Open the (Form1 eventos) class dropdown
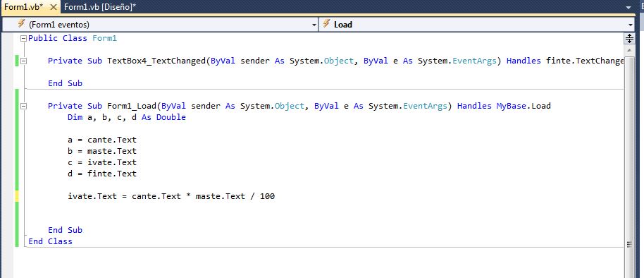The height and width of the screenshot is (278, 644). 160,25
